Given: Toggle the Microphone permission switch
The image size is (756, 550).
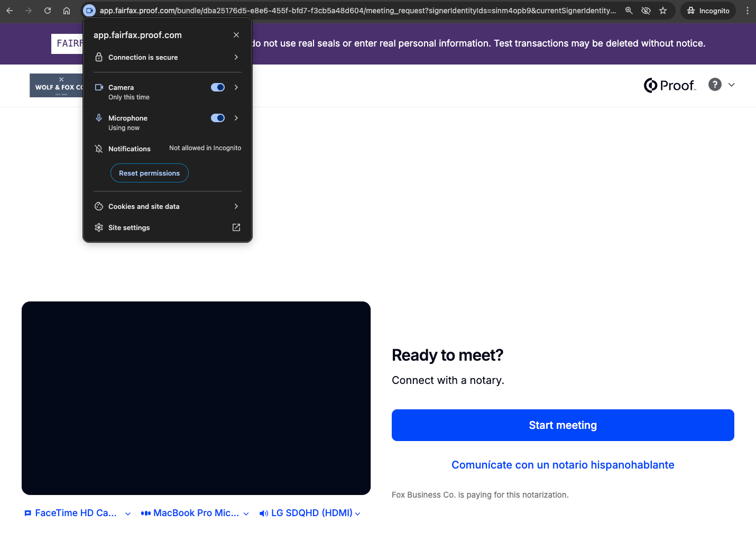Looking at the screenshot, I should point(218,118).
